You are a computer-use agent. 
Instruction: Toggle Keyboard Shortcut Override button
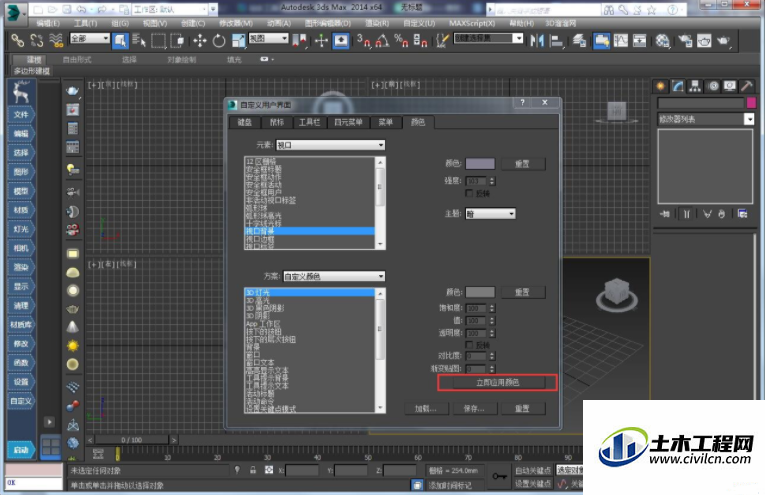tap(341, 41)
